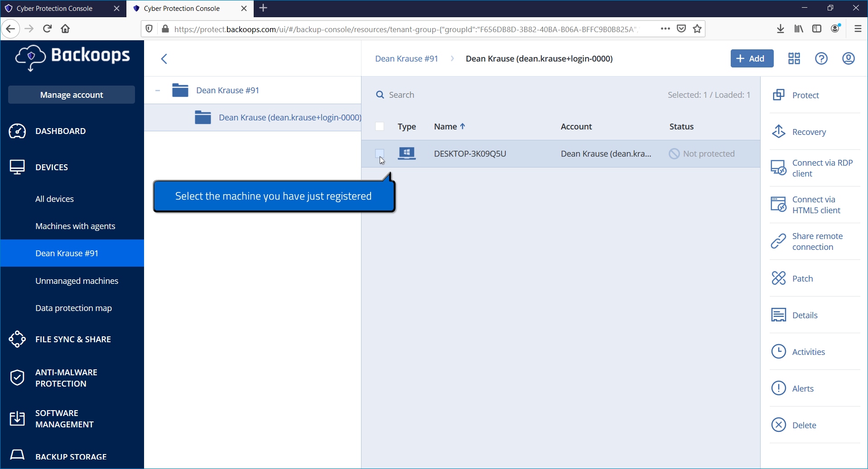The height and width of the screenshot is (469, 868).
Task: Go to Unmanaged machines
Action: [77, 281]
